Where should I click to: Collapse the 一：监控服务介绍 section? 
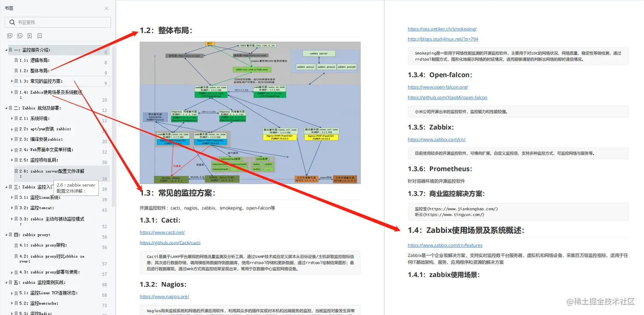(x=6, y=50)
